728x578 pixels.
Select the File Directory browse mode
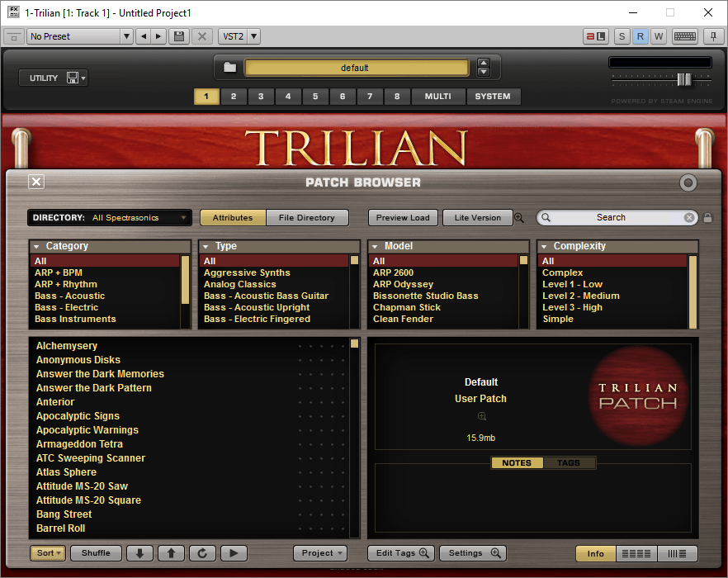pos(307,217)
